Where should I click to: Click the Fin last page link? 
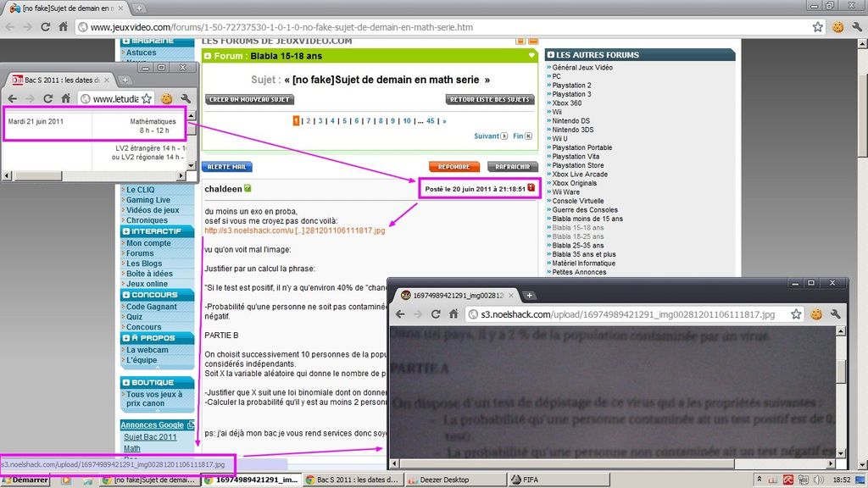pyautogui.click(x=522, y=136)
